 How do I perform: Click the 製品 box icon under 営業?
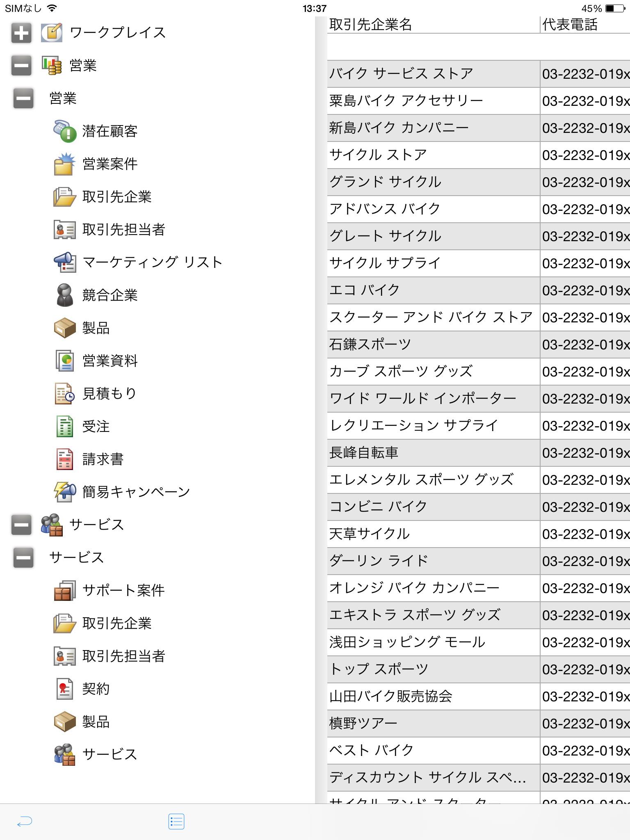[65, 328]
